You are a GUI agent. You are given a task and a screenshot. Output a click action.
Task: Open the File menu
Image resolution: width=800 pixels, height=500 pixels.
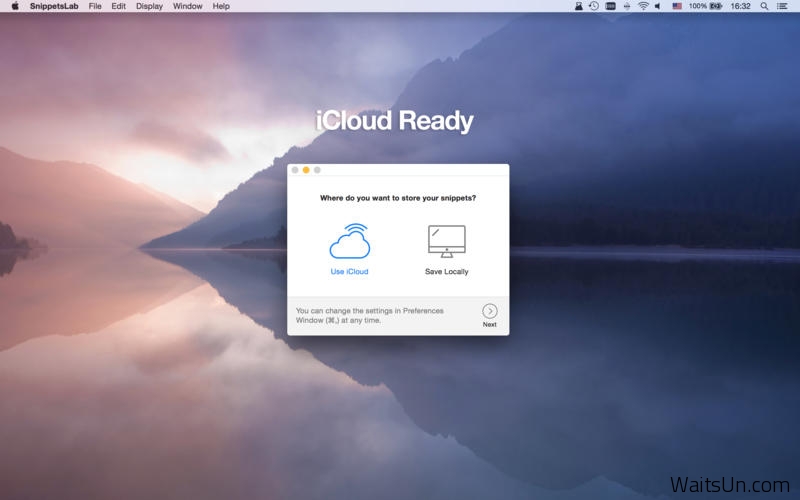[x=95, y=6]
